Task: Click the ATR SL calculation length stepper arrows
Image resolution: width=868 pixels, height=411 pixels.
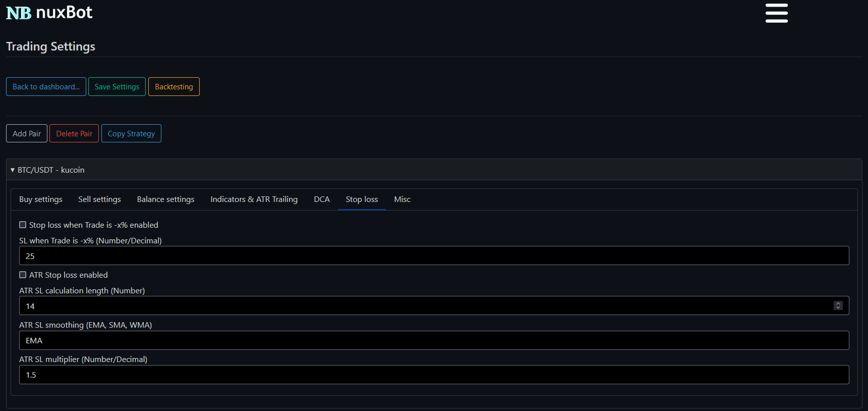Action: coord(838,305)
